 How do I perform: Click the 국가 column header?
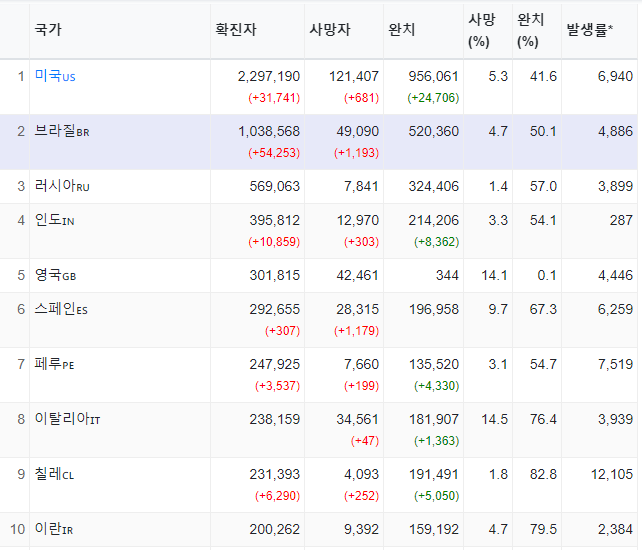[x=48, y=30]
